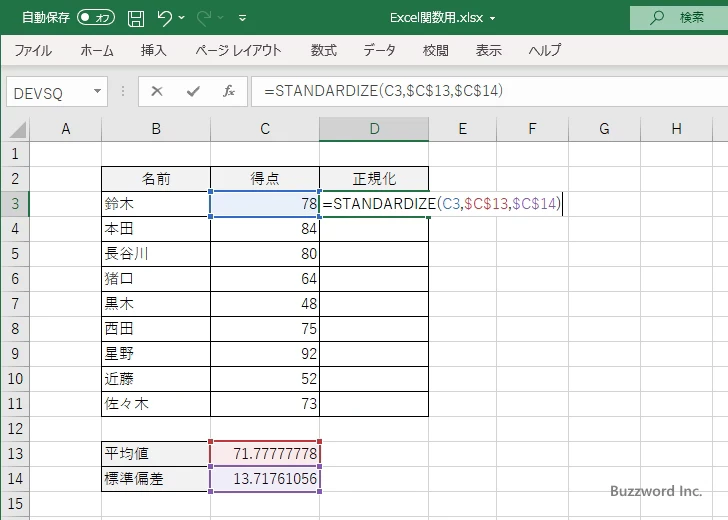The width and height of the screenshot is (728, 520).
Task: Select column D header
Action: tap(374, 129)
